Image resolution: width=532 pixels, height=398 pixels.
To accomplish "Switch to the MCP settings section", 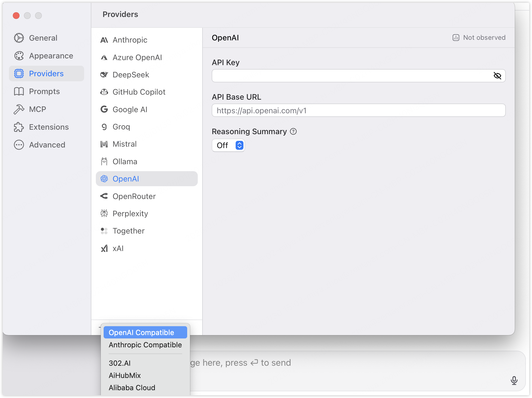I will pyautogui.click(x=38, y=109).
